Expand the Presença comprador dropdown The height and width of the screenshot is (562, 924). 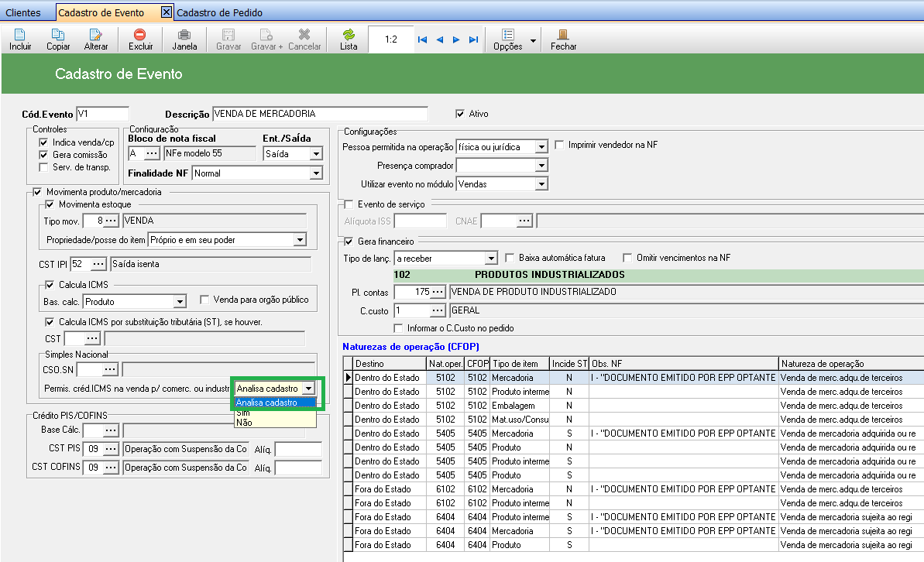coord(541,165)
